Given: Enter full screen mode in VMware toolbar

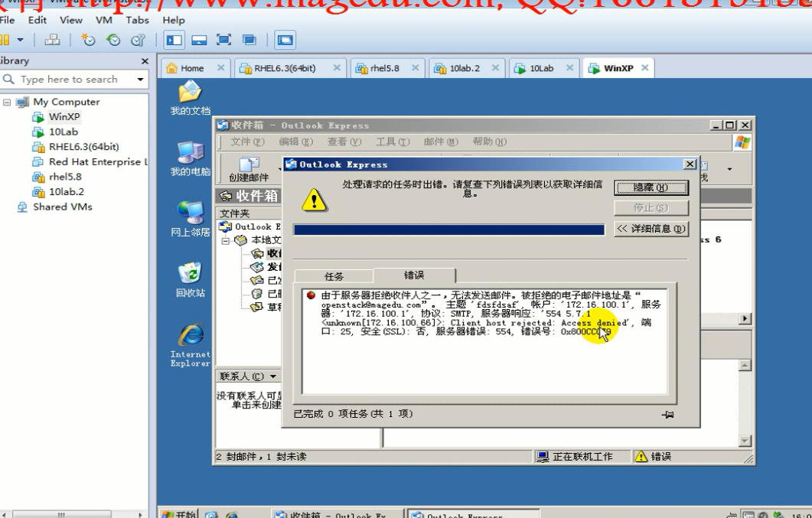Looking at the screenshot, I should (223, 40).
